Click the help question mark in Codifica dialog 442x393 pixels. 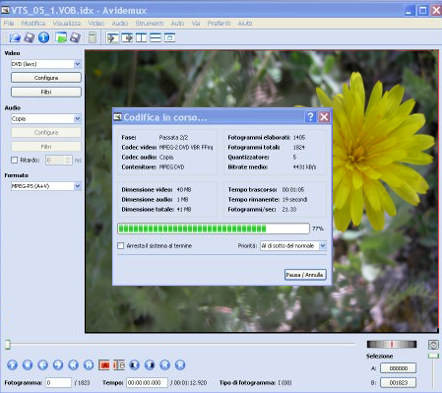(x=310, y=117)
